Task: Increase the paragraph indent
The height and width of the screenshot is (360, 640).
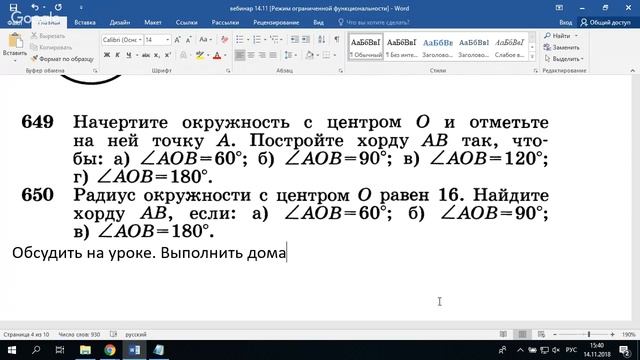Action: 305,40
